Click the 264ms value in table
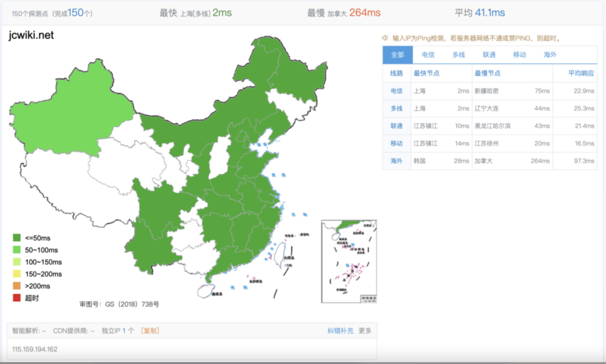 point(540,161)
